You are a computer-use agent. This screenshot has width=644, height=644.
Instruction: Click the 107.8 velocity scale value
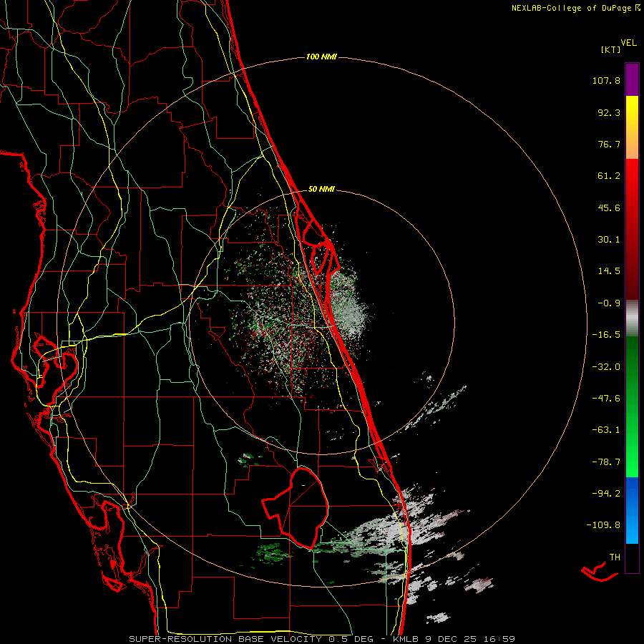click(x=606, y=80)
